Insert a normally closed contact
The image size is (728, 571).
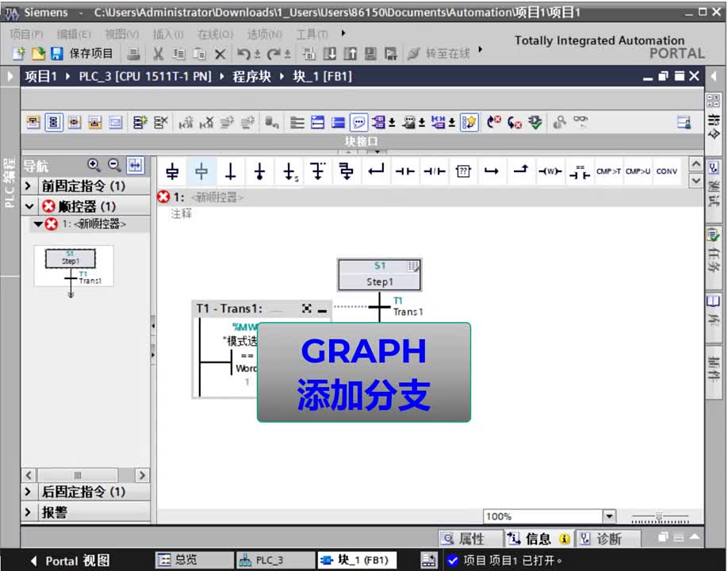coord(434,172)
